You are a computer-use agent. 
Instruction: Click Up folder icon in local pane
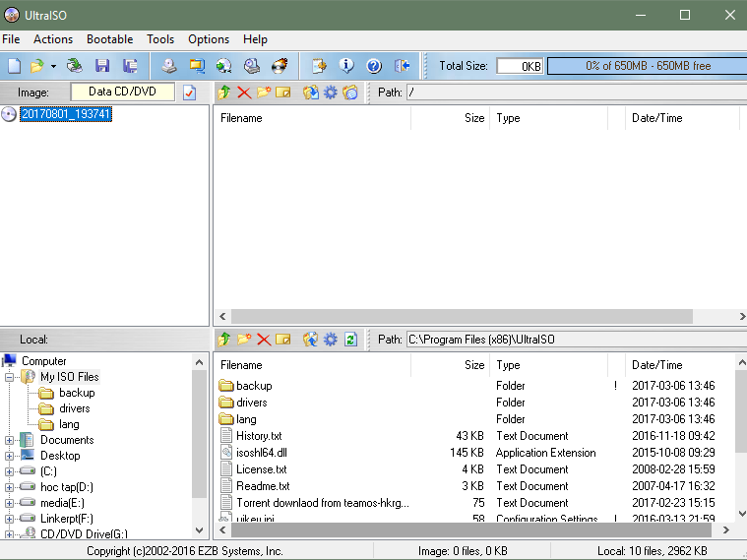pos(224,340)
